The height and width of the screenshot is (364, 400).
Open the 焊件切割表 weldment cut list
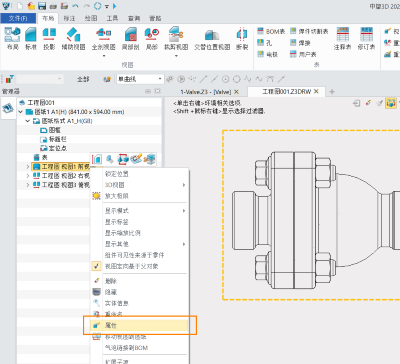309,31
